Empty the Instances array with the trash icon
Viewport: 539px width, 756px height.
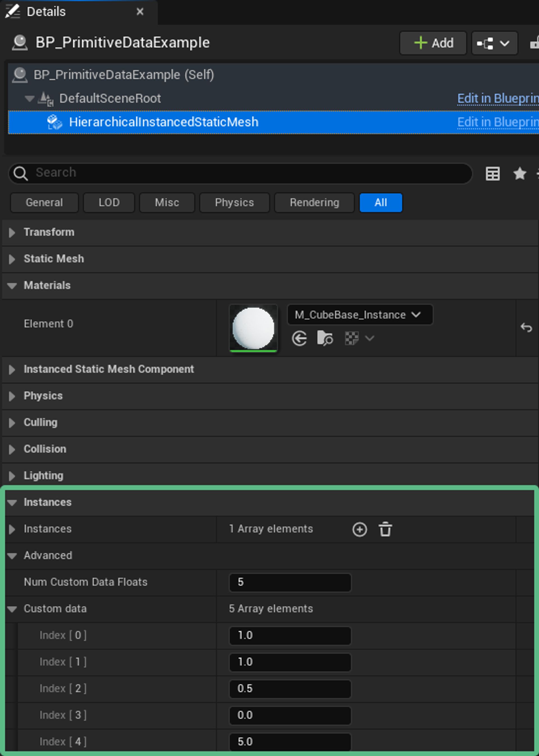tap(385, 529)
